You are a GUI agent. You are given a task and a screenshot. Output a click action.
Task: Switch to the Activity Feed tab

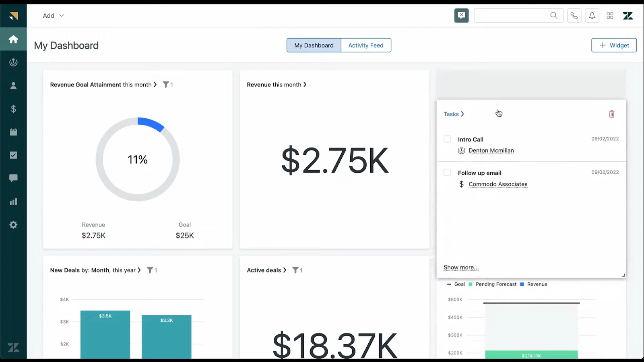tap(366, 45)
